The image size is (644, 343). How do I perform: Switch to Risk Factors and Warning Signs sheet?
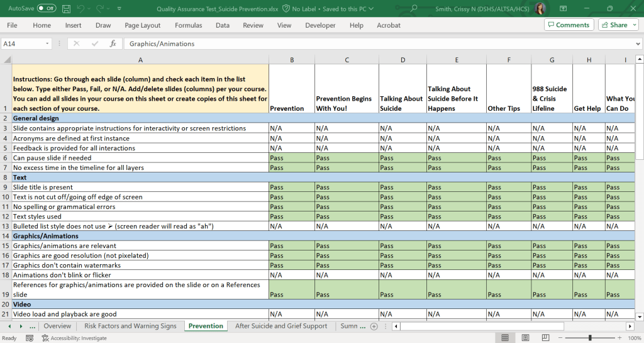pyautogui.click(x=130, y=326)
